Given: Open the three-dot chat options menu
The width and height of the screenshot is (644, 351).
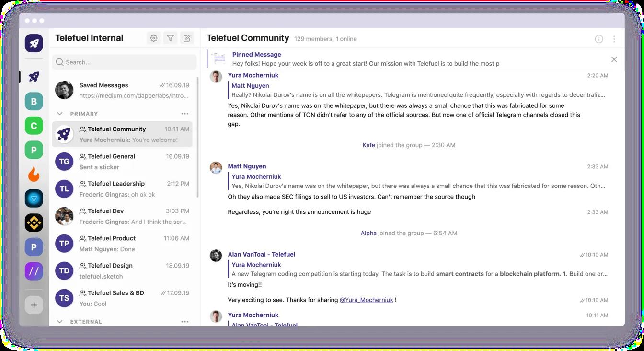Looking at the screenshot, I should [614, 39].
